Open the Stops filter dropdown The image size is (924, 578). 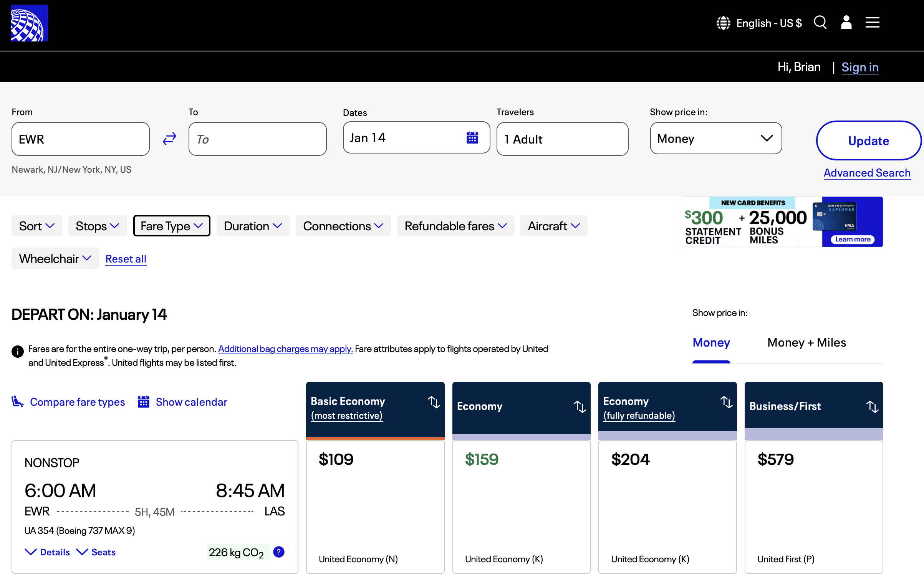click(x=97, y=226)
